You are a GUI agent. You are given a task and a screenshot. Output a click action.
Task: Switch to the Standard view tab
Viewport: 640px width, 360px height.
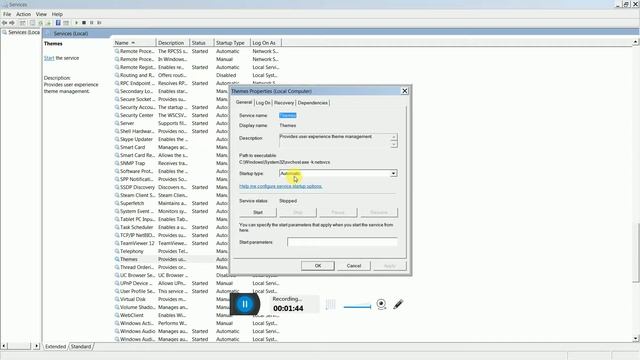point(81,347)
